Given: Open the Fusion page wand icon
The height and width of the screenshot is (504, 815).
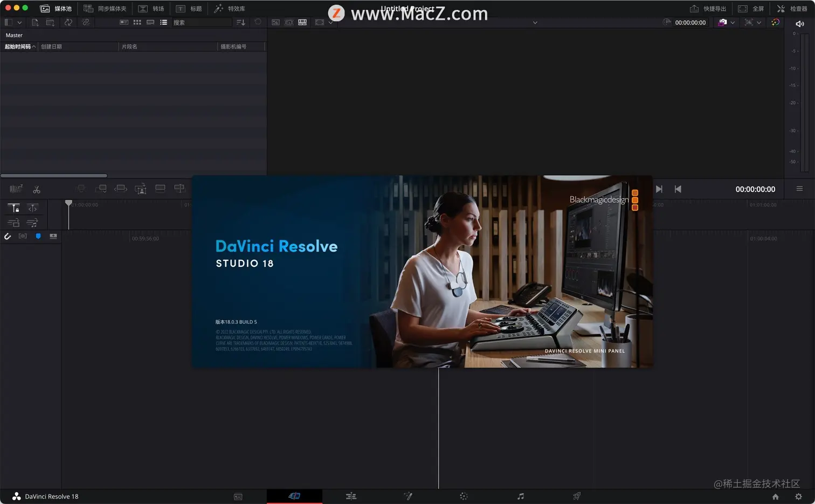Looking at the screenshot, I should point(408,496).
